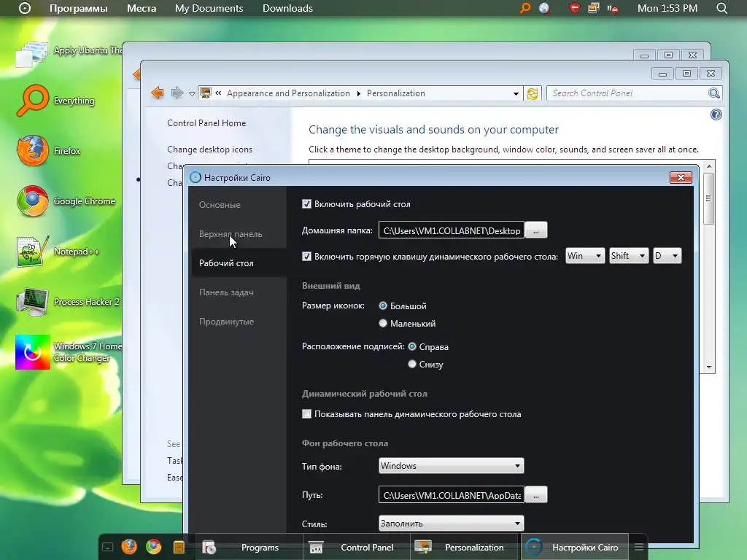Open the top panel search magnifier
The width and height of the screenshot is (747, 560).
(x=722, y=8)
